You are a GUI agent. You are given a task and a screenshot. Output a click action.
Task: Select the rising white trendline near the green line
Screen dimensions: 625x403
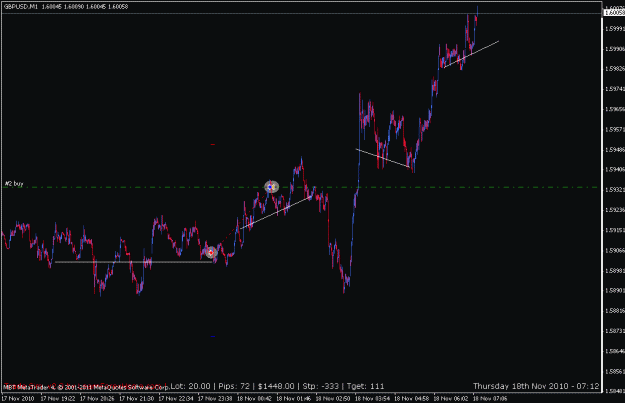coord(276,212)
